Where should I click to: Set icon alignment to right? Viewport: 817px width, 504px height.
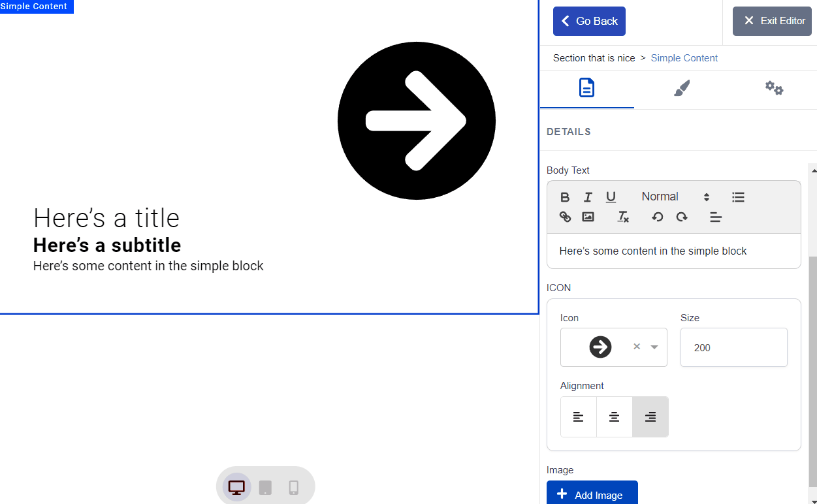[x=650, y=417]
